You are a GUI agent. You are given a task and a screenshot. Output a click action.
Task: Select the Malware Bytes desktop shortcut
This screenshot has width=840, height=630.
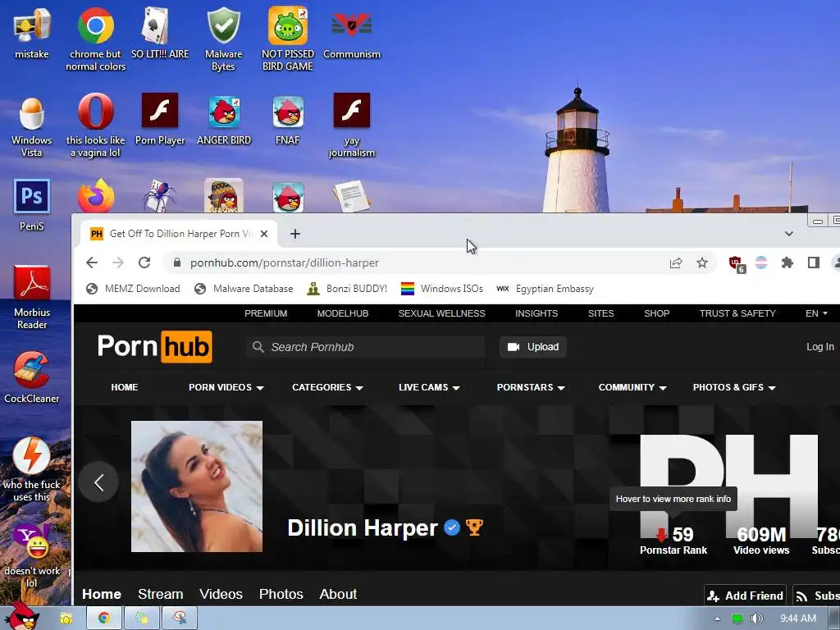point(223,39)
